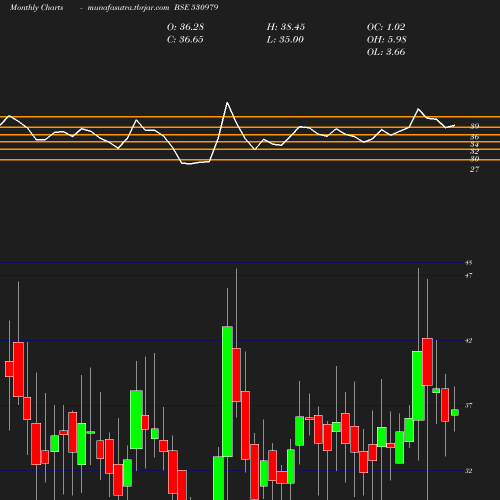Click the 30 label on line chart axis
This screenshot has width=500, height=500.
click(x=475, y=159)
